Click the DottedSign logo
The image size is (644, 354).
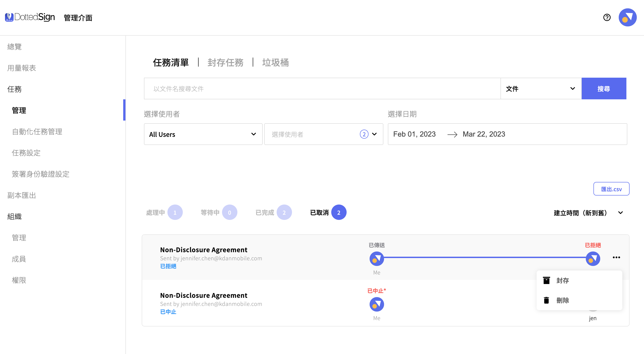tap(30, 17)
